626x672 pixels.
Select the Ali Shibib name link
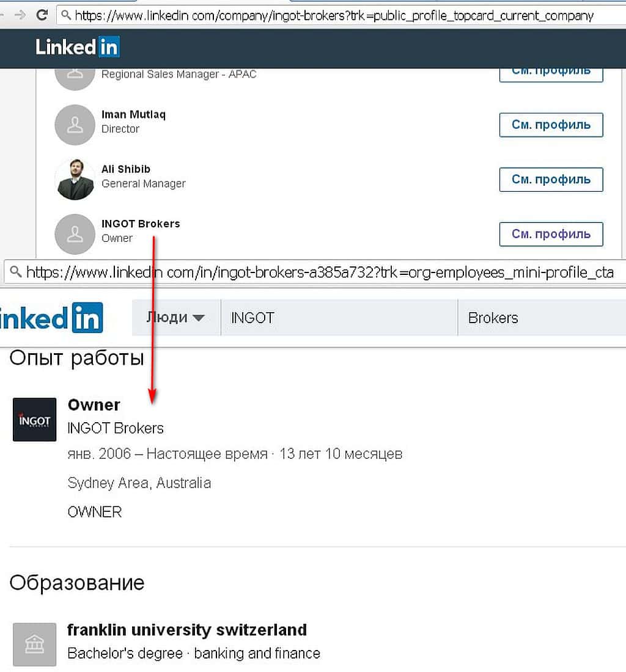click(x=125, y=169)
